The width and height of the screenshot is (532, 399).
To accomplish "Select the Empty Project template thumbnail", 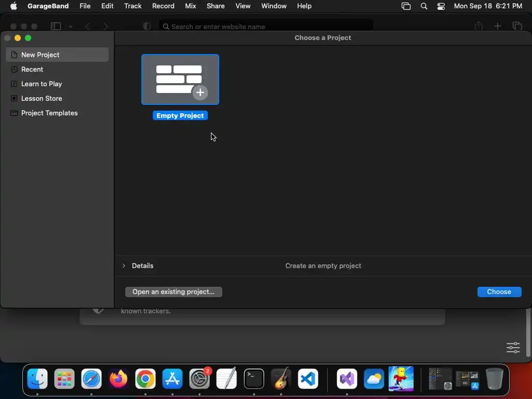I will tap(180, 79).
